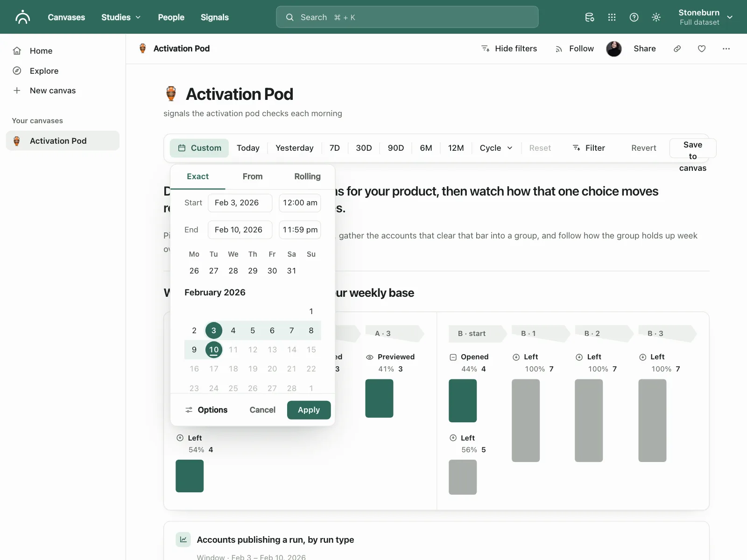Open the user avatar in the toolbar

pyautogui.click(x=614, y=49)
